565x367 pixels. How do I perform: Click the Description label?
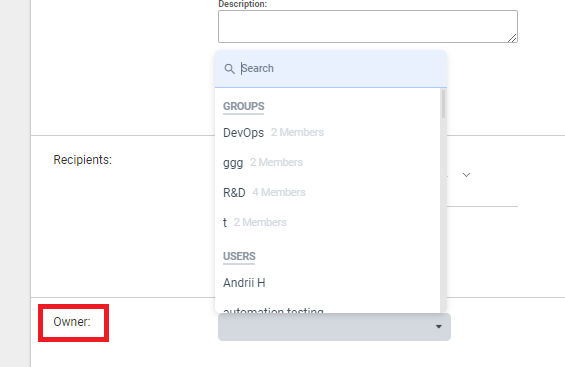click(x=243, y=4)
